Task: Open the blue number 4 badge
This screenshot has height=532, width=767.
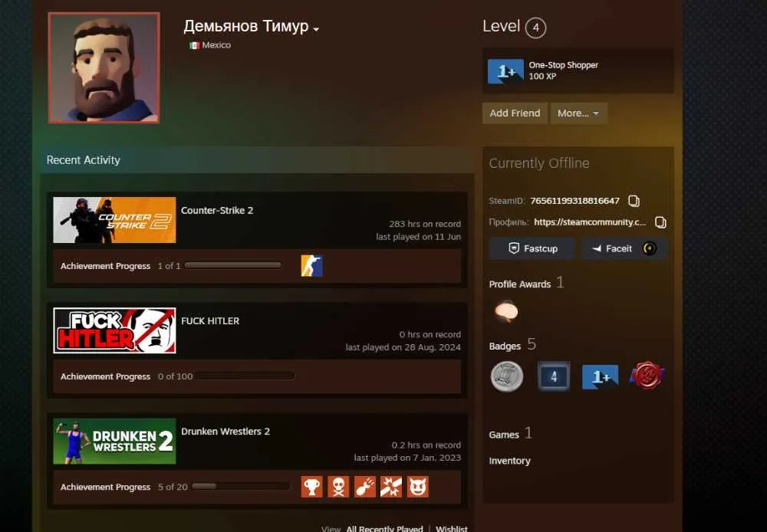Action: (x=554, y=376)
